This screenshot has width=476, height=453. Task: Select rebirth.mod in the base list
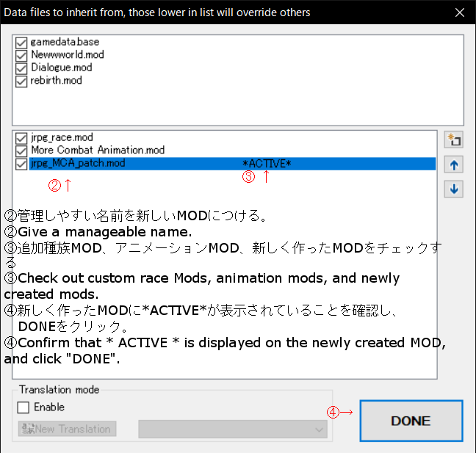(57, 81)
